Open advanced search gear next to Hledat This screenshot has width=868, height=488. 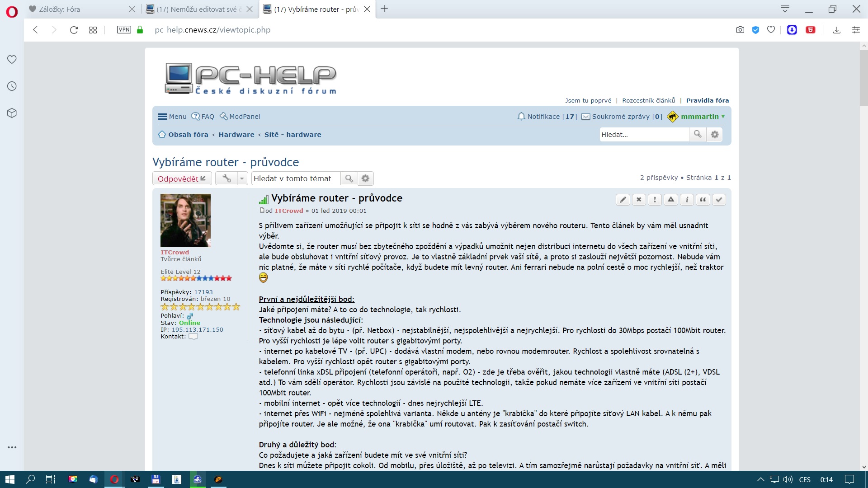pos(715,134)
